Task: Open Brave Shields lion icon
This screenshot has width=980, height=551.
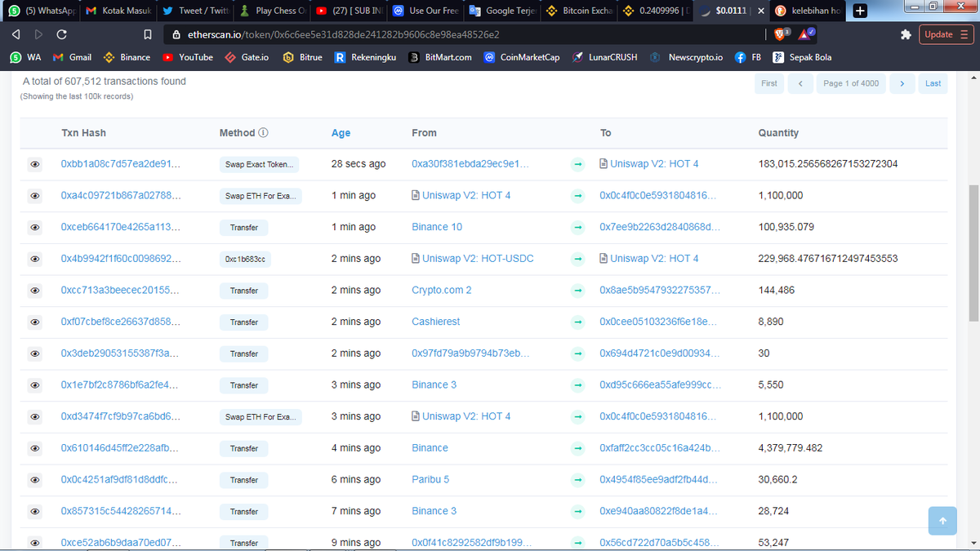Action: click(x=781, y=34)
